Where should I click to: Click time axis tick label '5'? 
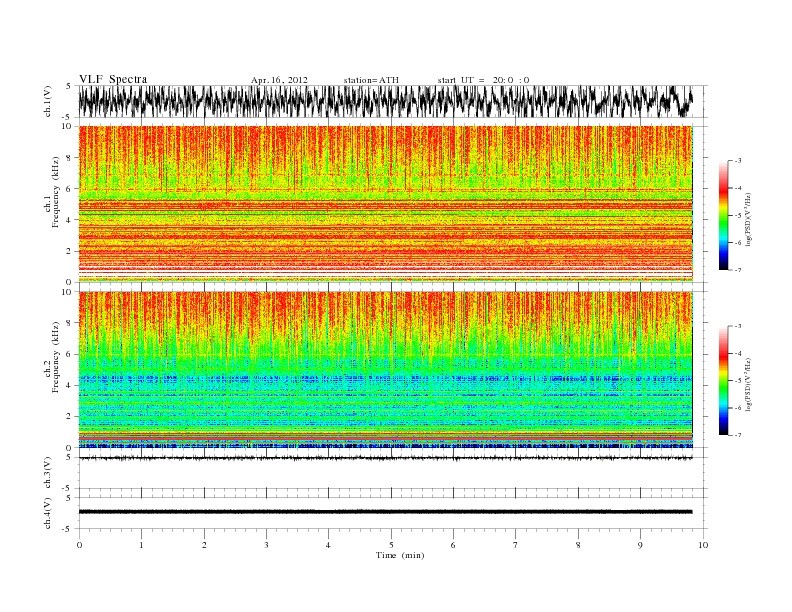391,545
